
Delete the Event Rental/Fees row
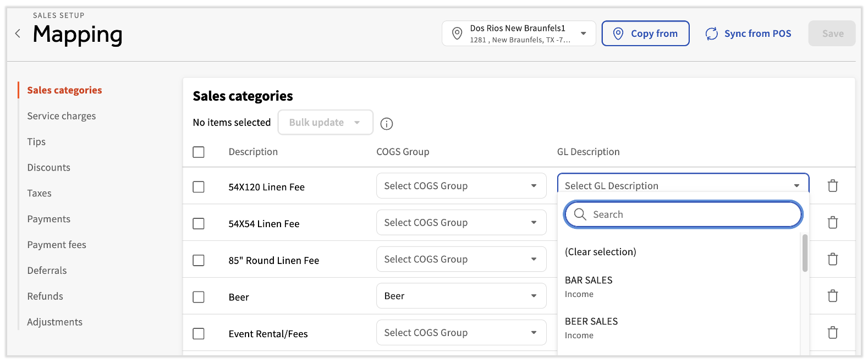tap(832, 333)
